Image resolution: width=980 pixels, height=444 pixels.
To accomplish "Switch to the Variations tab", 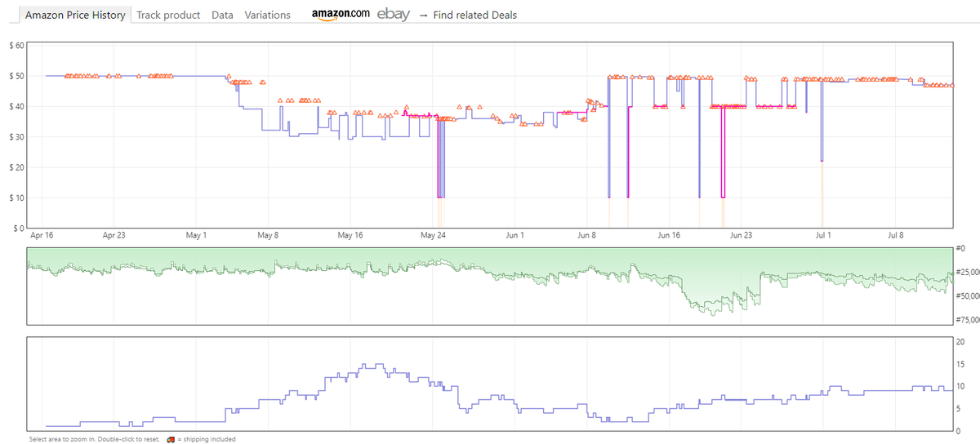I will tap(267, 15).
